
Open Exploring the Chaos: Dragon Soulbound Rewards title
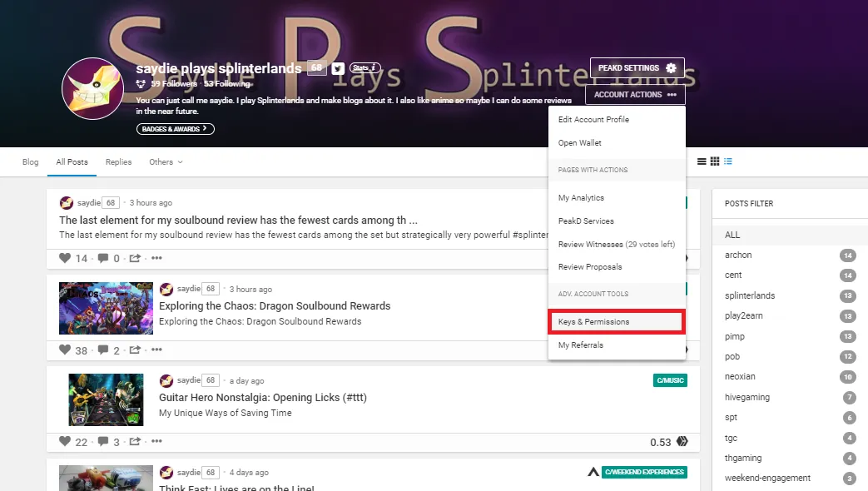point(275,306)
